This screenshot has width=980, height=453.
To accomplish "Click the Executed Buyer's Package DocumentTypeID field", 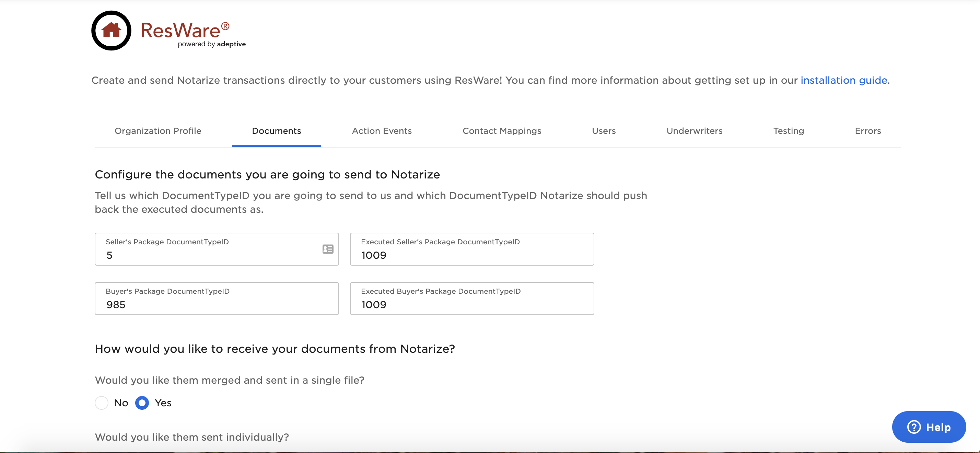I will (472, 299).
